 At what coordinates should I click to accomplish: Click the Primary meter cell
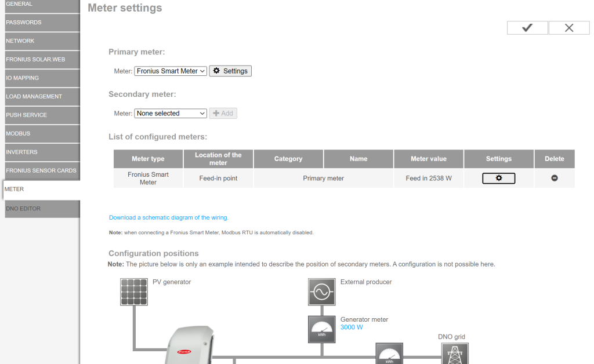(324, 178)
